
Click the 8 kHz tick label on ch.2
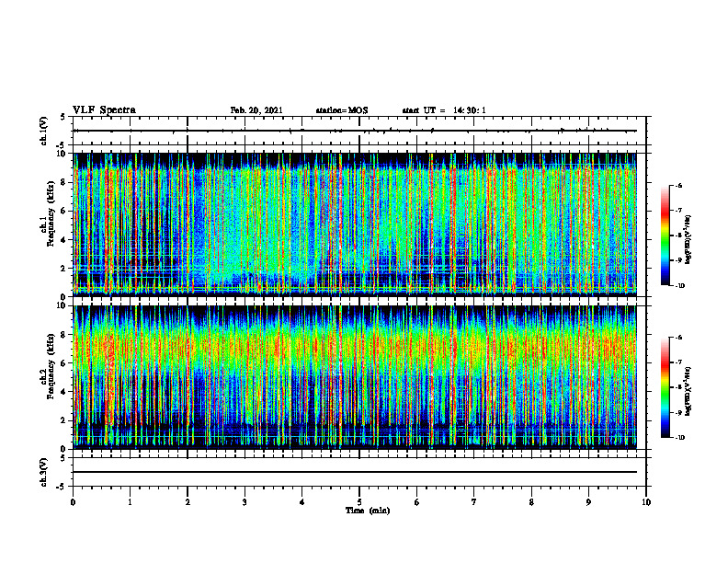(64, 335)
